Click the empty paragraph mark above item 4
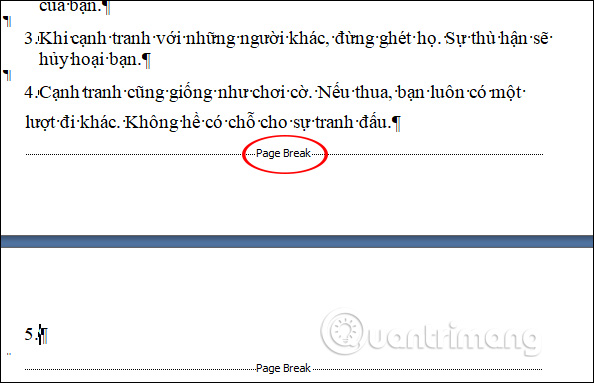This screenshot has width=594, height=383. pyautogui.click(x=8, y=75)
